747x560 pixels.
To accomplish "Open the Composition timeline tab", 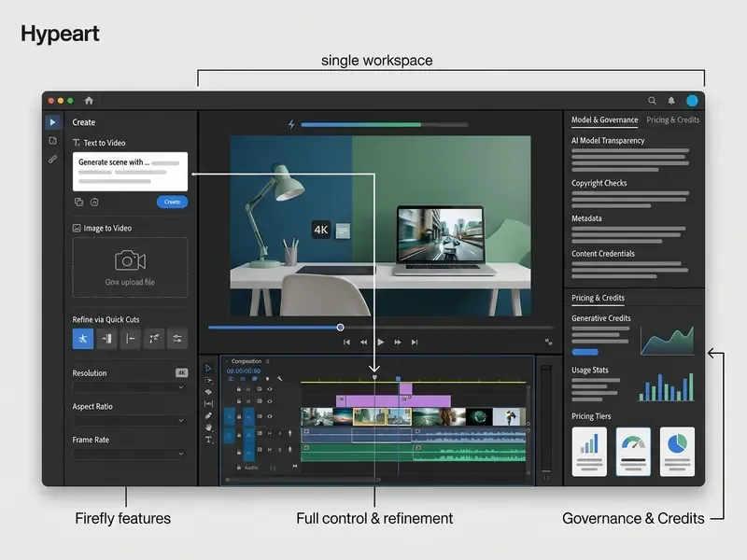I will click(x=247, y=361).
